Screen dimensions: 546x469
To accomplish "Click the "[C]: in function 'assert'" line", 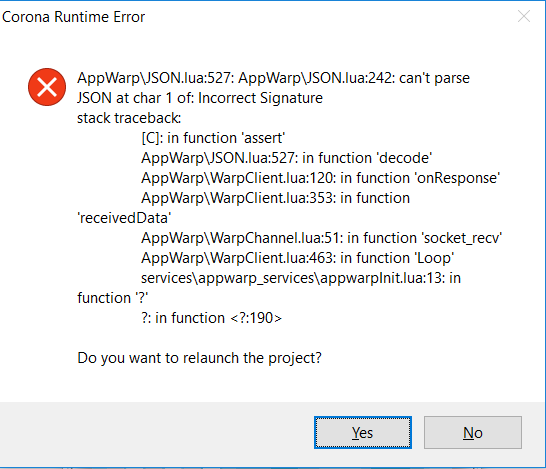I will [213, 138].
